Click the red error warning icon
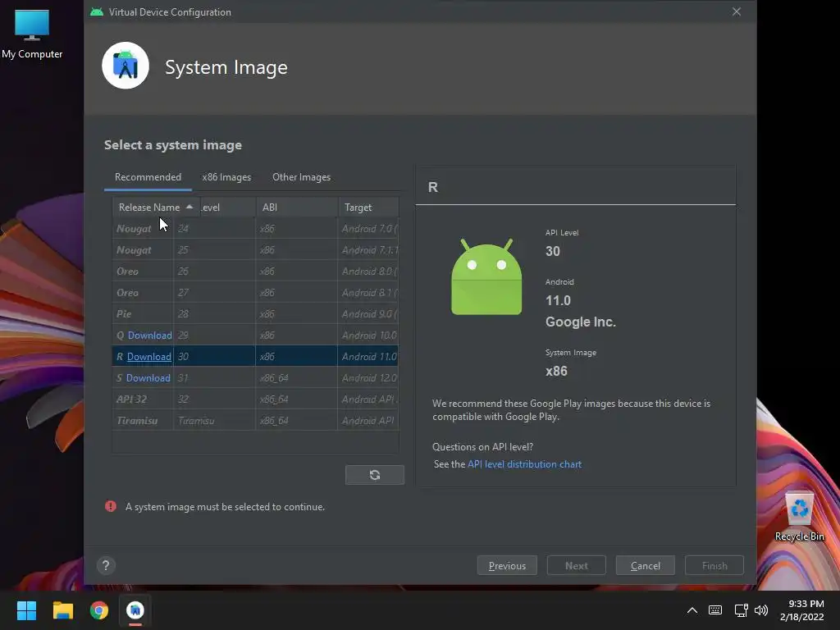The width and height of the screenshot is (840, 630). click(111, 506)
